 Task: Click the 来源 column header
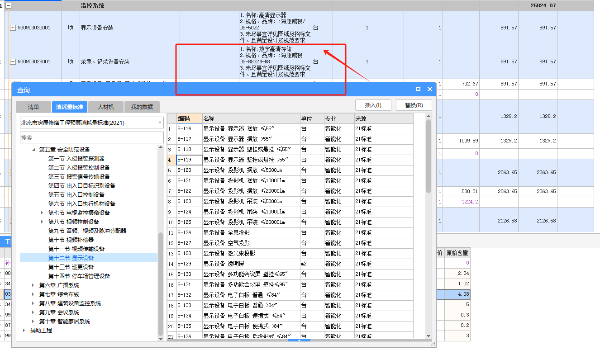click(x=384, y=118)
